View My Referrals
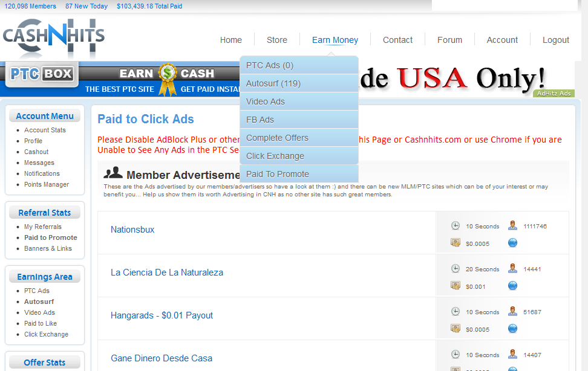This screenshot has width=588, height=371. [43, 227]
